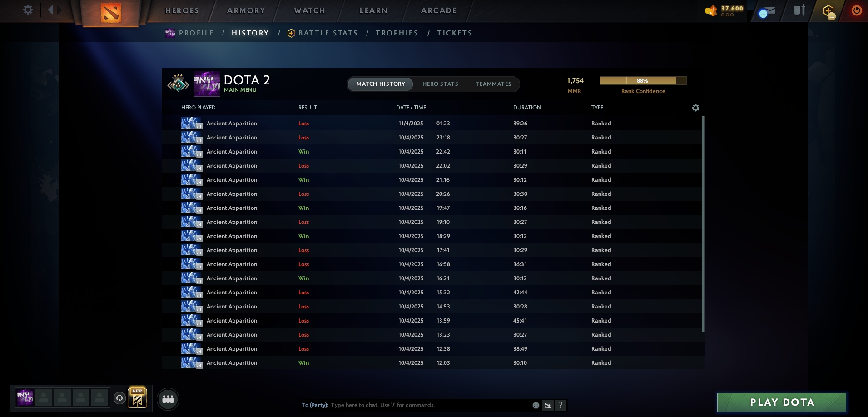Click the Dota 2 logo home button
This screenshot has height=417, width=868.
pyautogui.click(x=111, y=12)
